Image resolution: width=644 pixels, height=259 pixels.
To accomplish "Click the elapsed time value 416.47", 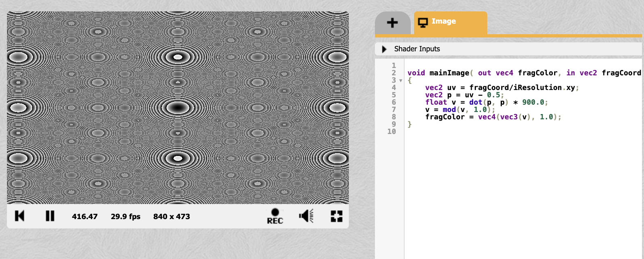I will [x=85, y=217].
